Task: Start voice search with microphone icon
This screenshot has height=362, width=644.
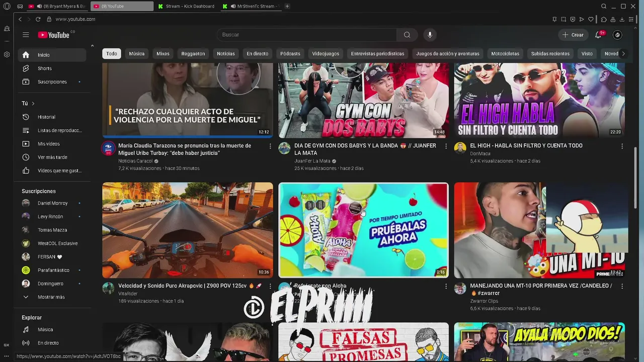Action: (x=430, y=35)
